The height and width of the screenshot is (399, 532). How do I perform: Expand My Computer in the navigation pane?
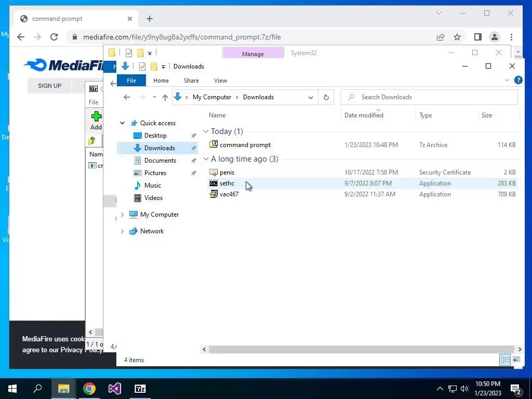tap(122, 215)
